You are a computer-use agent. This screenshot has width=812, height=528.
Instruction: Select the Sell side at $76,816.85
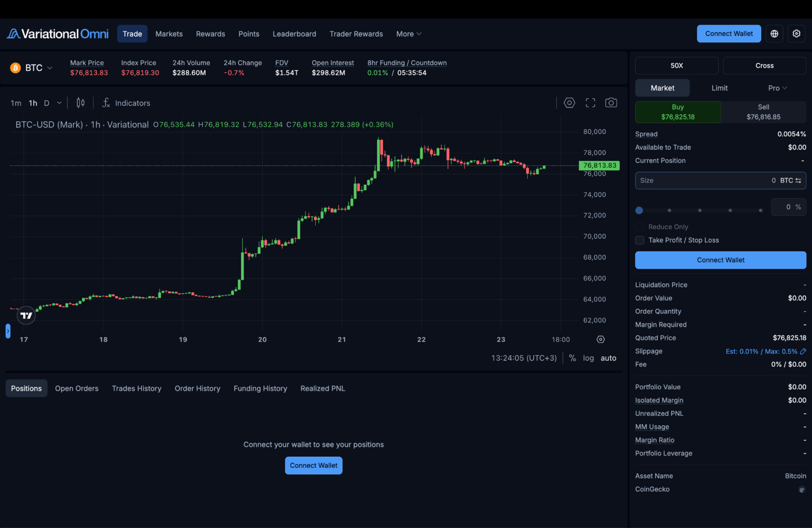pos(763,112)
